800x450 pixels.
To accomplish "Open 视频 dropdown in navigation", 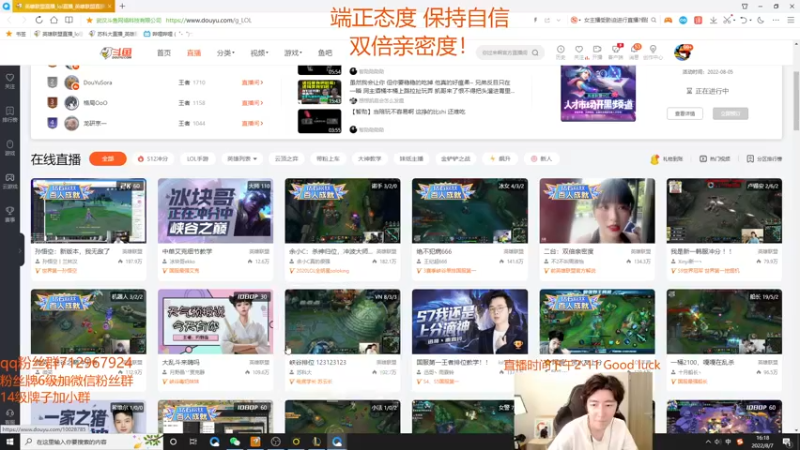I will point(259,53).
